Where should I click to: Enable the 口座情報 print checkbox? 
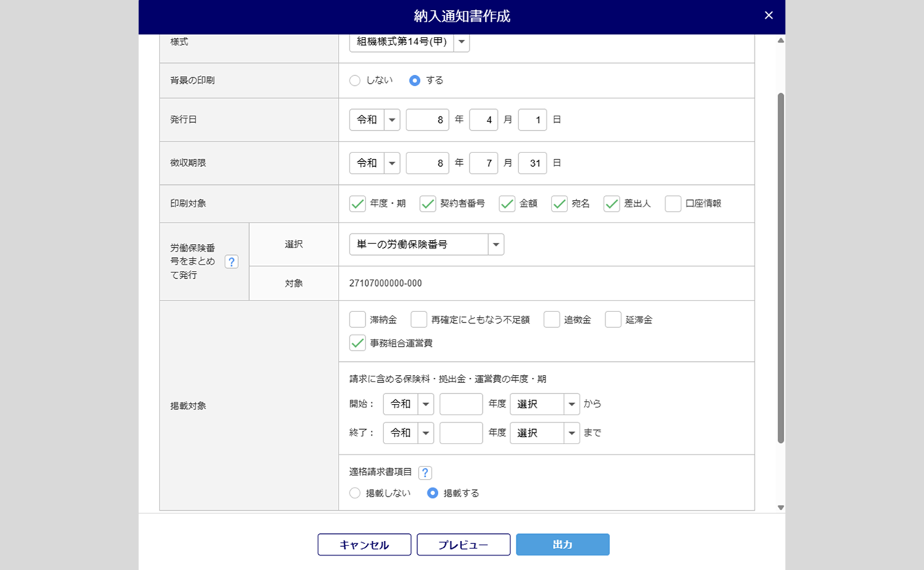[x=673, y=204]
